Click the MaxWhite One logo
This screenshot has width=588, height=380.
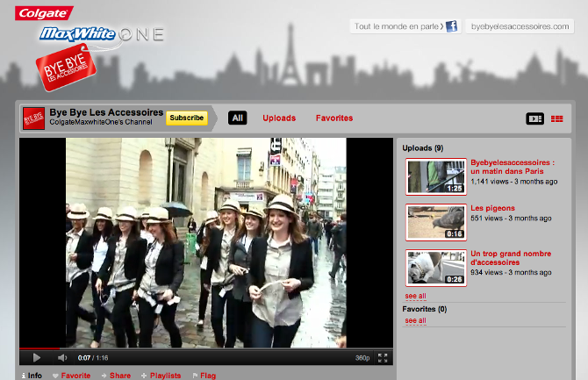[101, 34]
